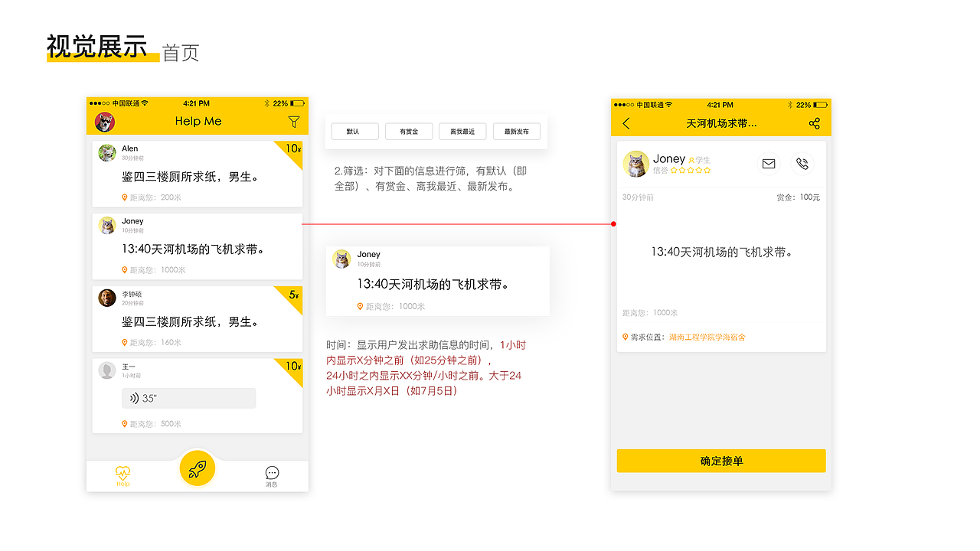Viewport: 980px width, 551px height.
Task: Click the Help Me title text
Action: pos(198,121)
